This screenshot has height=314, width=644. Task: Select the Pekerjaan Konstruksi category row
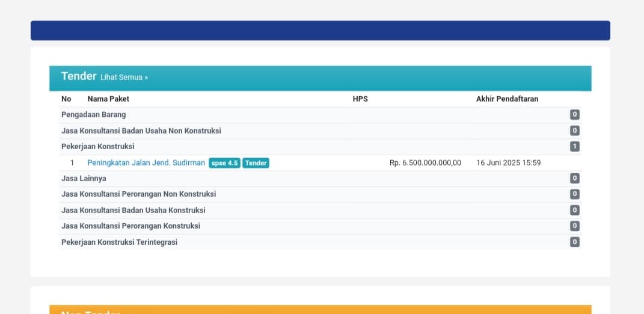[98, 147]
